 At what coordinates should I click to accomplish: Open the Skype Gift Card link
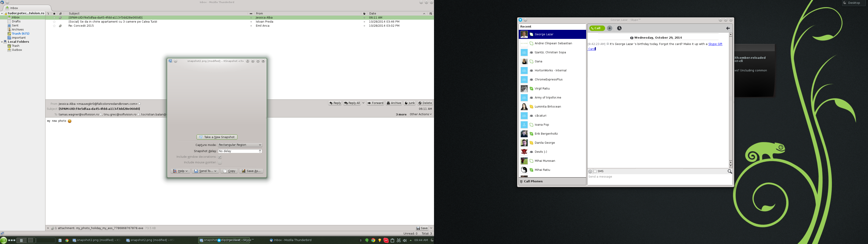pos(715,44)
